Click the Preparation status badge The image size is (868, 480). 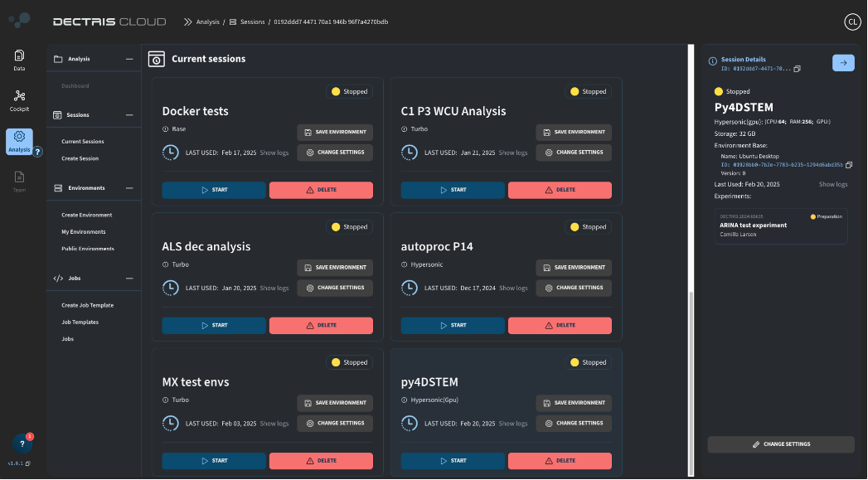point(827,217)
